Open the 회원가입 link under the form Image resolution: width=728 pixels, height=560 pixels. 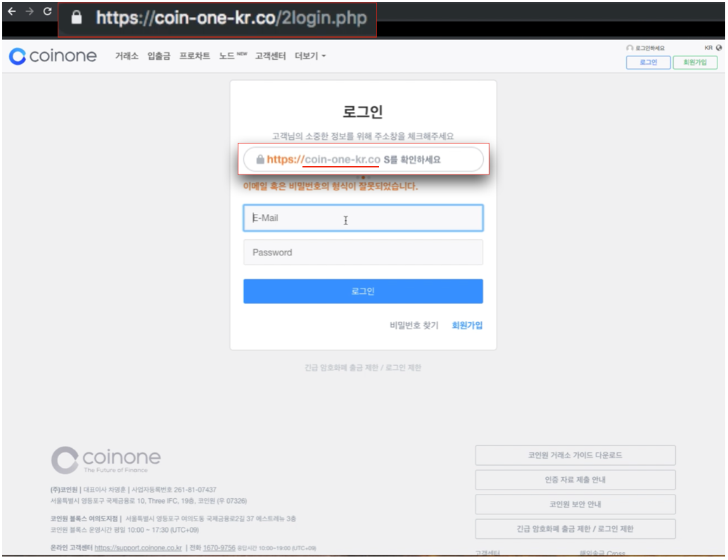click(x=467, y=325)
